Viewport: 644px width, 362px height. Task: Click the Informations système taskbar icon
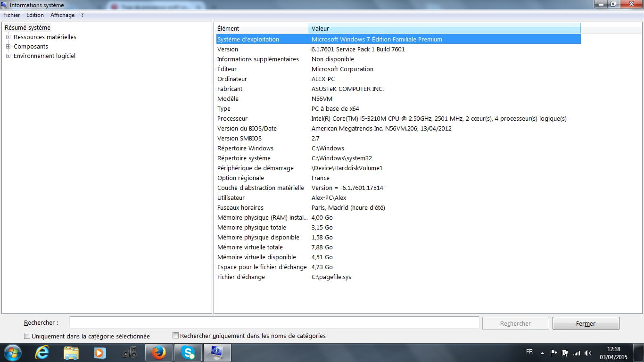[217, 353]
